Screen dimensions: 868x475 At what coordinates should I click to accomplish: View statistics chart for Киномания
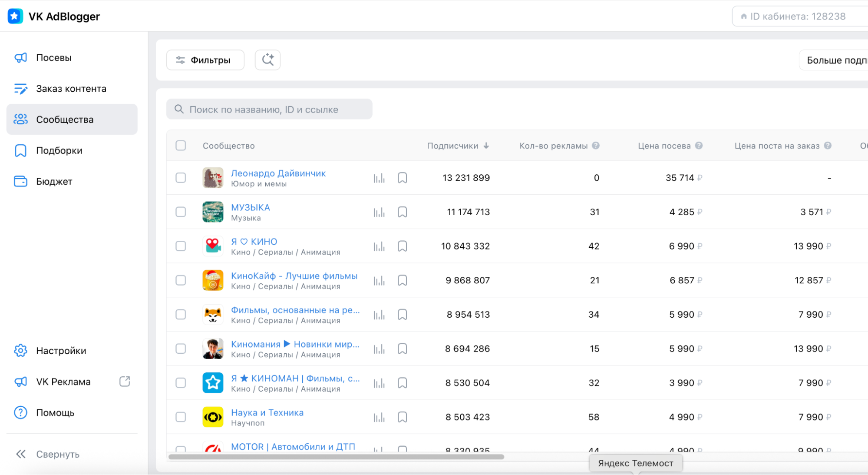click(379, 349)
